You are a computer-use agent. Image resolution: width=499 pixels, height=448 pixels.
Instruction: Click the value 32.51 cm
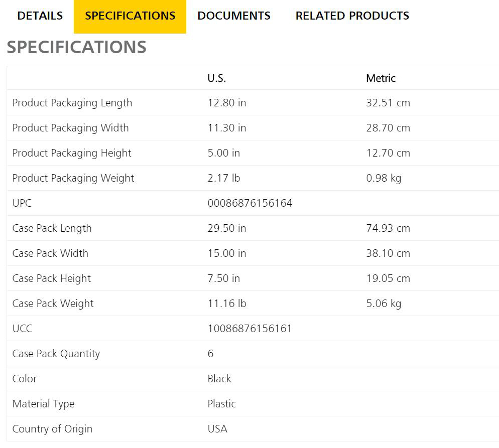[388, 103]
